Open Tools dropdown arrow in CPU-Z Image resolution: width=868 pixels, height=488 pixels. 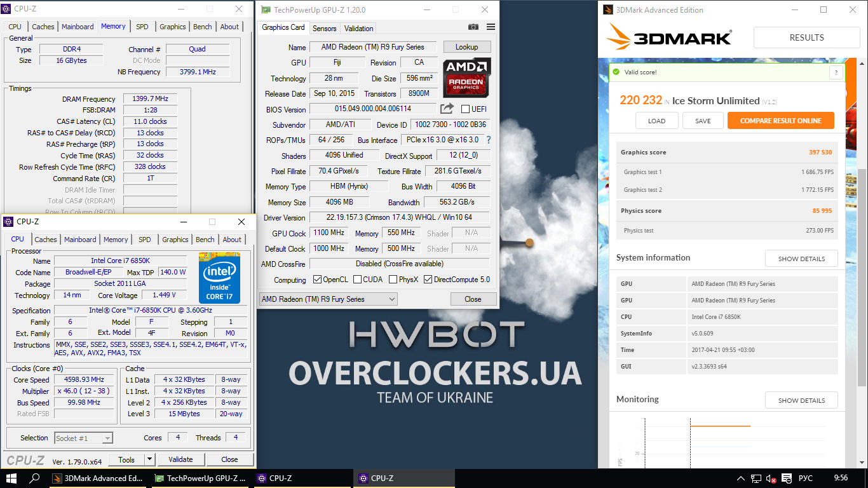(149, 459)
